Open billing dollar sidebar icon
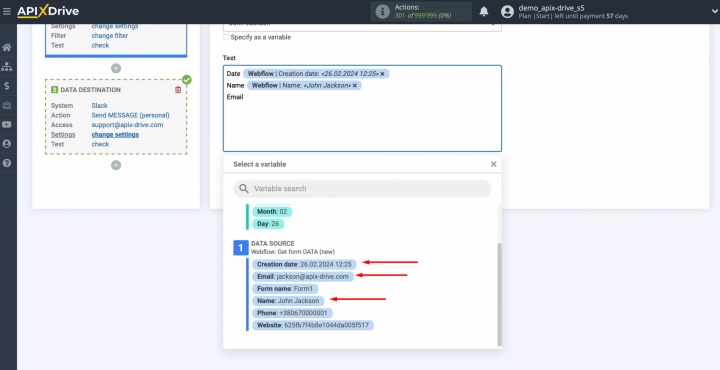The height and width of the screenshot is (370, 720). click(x=7, y=86)
